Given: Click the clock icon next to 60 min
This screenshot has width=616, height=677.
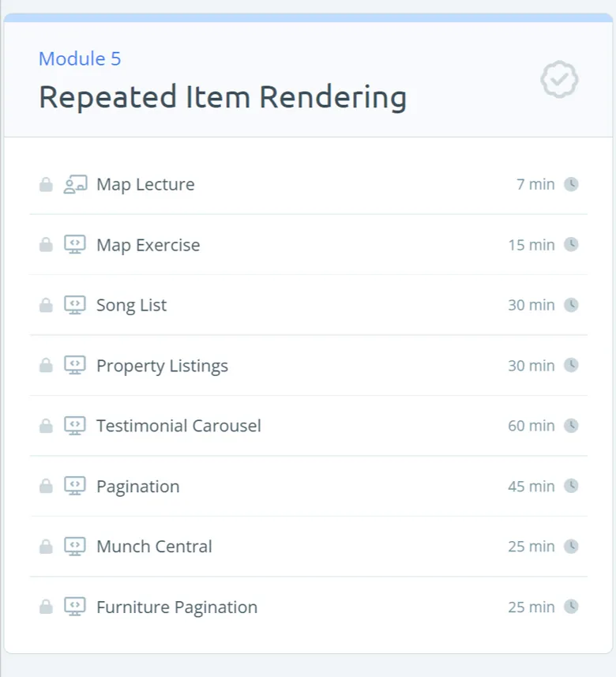Looking at the screenshot, I should pyautogui.click(x=571, y=426).
